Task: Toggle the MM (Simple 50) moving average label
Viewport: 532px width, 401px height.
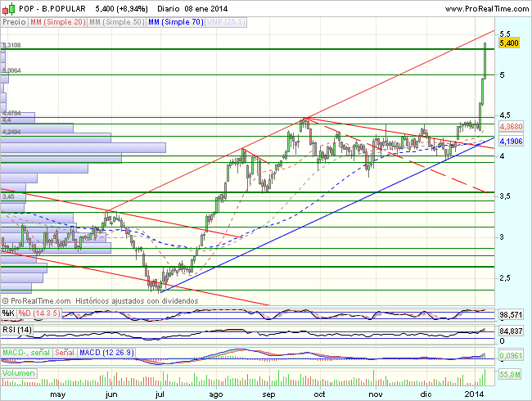Action: coord(117,22)
